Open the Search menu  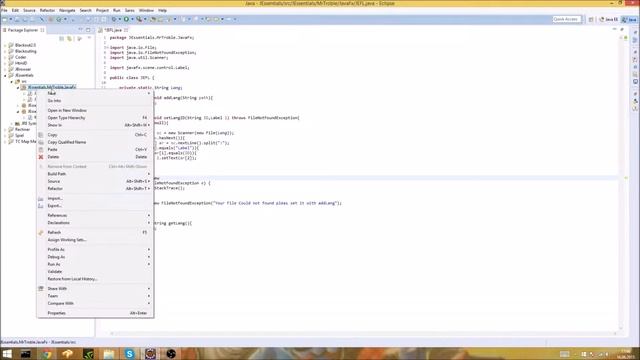(86, 10)
